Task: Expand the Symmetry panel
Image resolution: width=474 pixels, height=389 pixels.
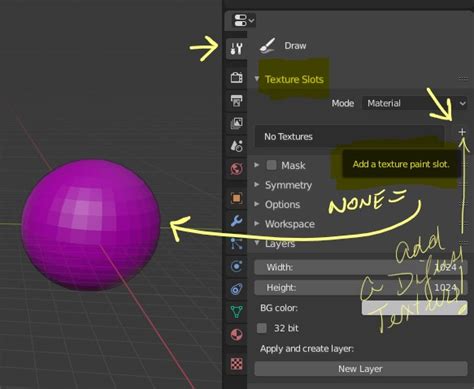Action: (257, 184)
